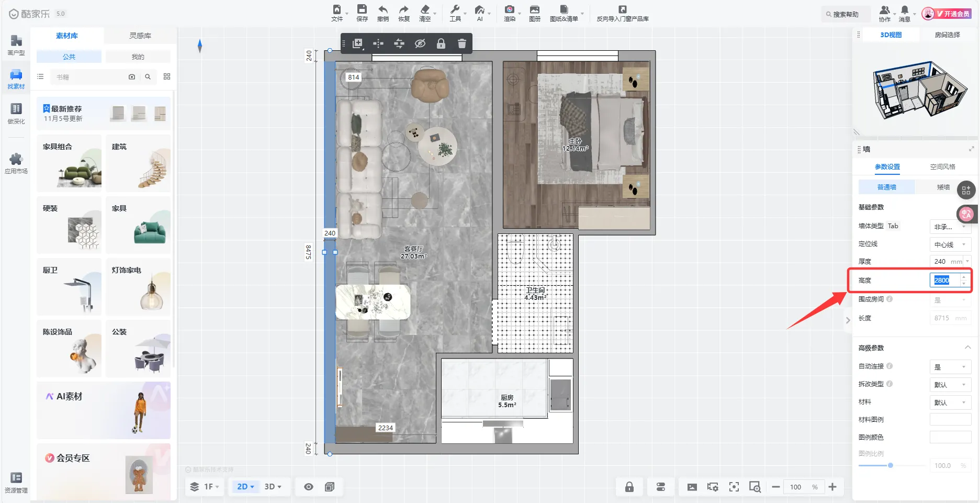Screen dimensions: 980x503
Task: Click the 图例比例 slider handle
Action: point(890,465)
